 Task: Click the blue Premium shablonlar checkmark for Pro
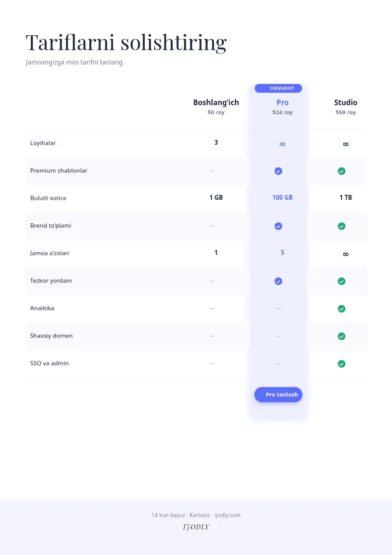279,171
